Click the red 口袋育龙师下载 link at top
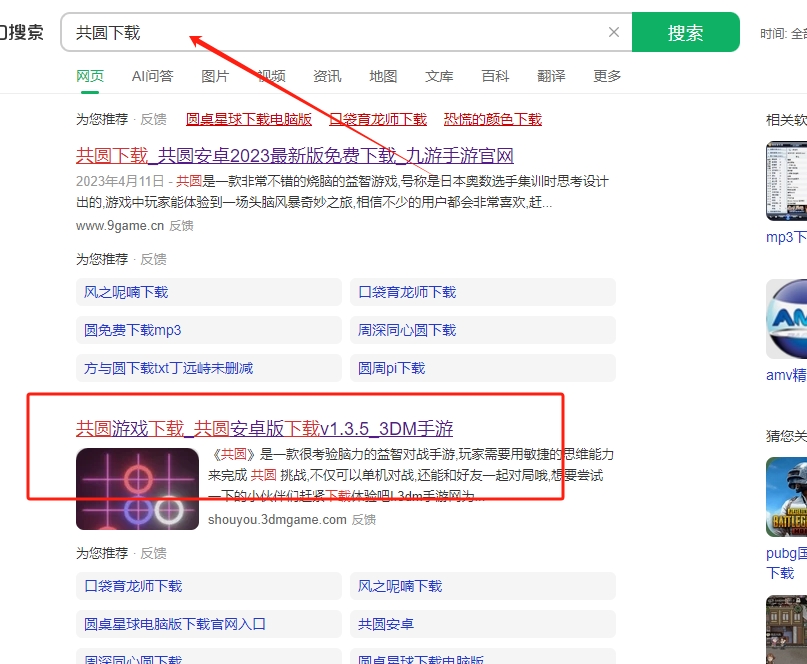 coord(378,119)
